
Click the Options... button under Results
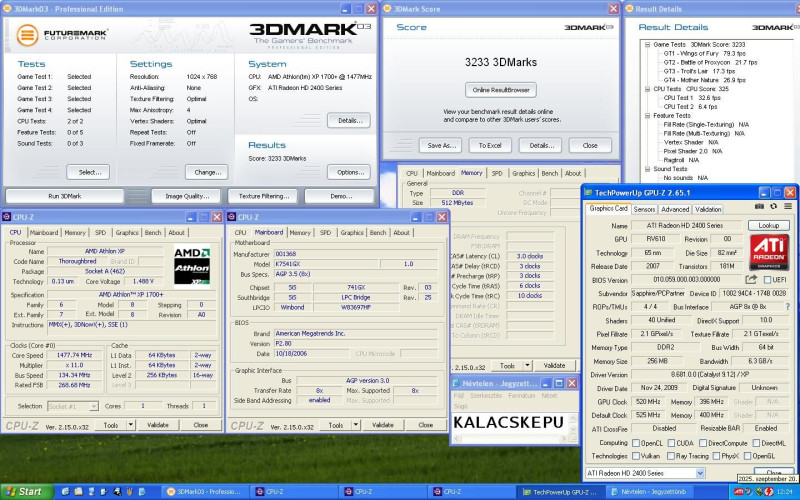(349, 172)
